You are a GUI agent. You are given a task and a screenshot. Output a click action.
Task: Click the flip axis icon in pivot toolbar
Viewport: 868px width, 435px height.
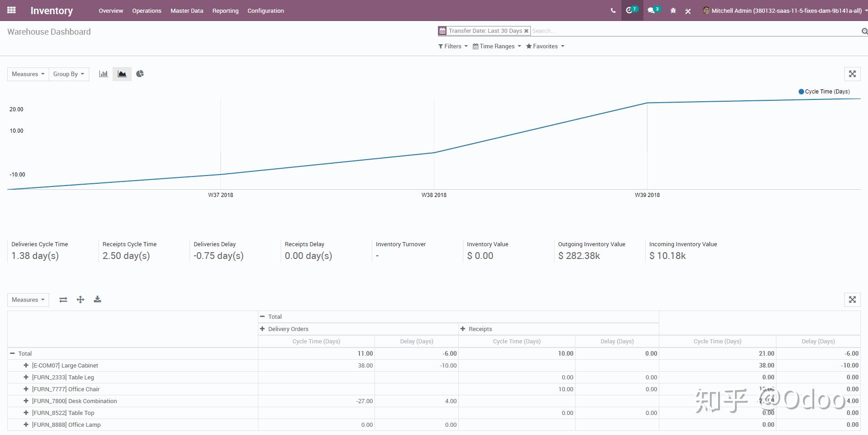click(x=63, y=300)
